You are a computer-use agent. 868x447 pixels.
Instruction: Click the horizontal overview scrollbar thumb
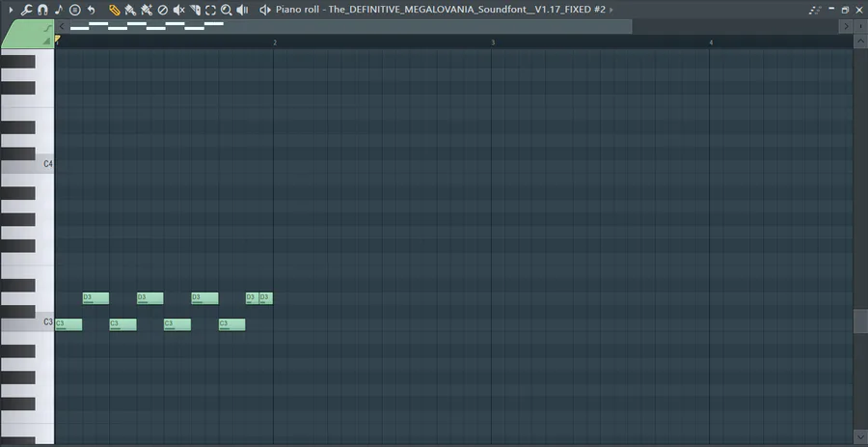click(350, 26)
